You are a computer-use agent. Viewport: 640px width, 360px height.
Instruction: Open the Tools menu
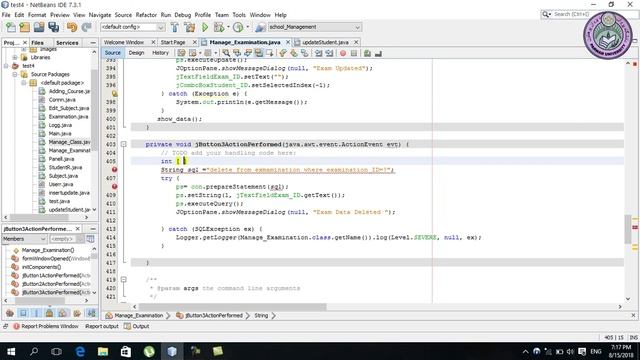239,15
